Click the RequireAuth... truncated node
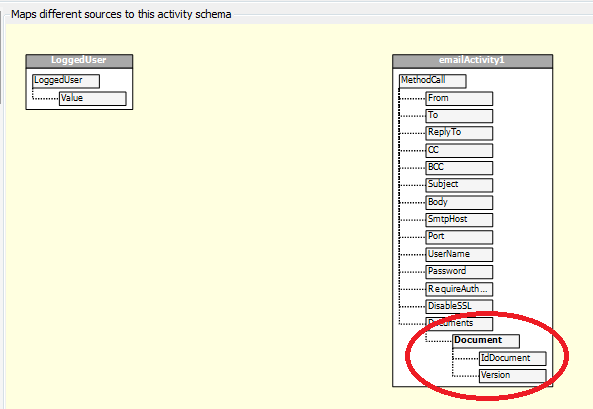593x409 pixels. [x=459, y=289]
